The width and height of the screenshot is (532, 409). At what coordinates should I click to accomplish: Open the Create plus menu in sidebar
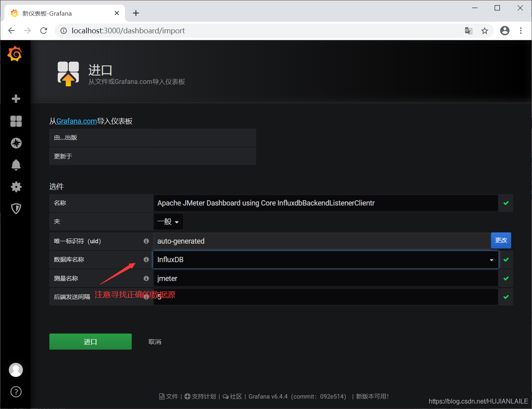pyautogui.click(x=16, y=99)
